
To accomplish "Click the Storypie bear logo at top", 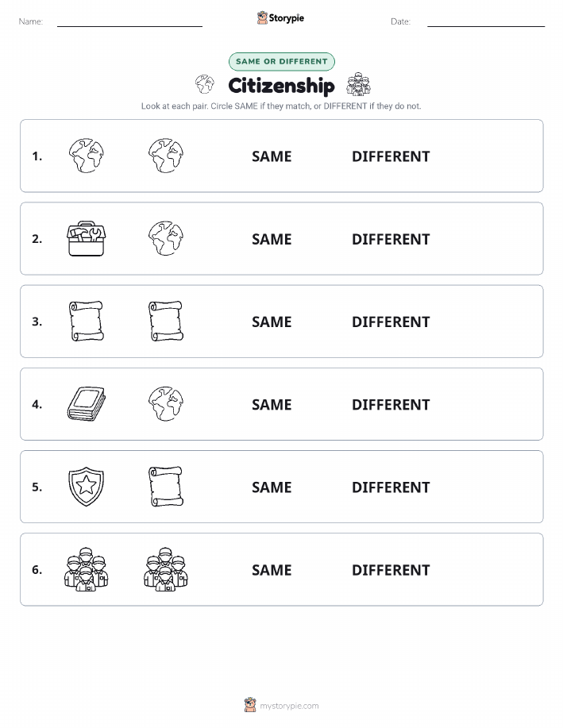I will (x=263, y=18).
